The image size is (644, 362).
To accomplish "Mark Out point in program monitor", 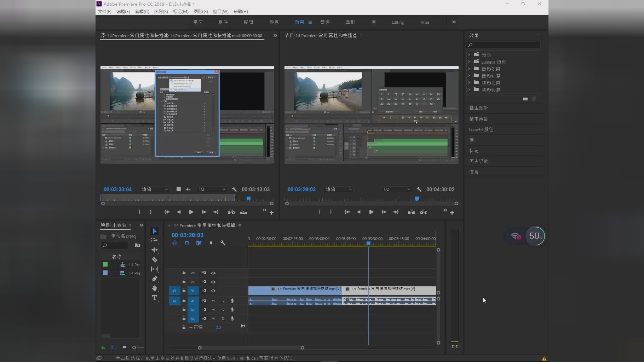I will tap(331, 212).
